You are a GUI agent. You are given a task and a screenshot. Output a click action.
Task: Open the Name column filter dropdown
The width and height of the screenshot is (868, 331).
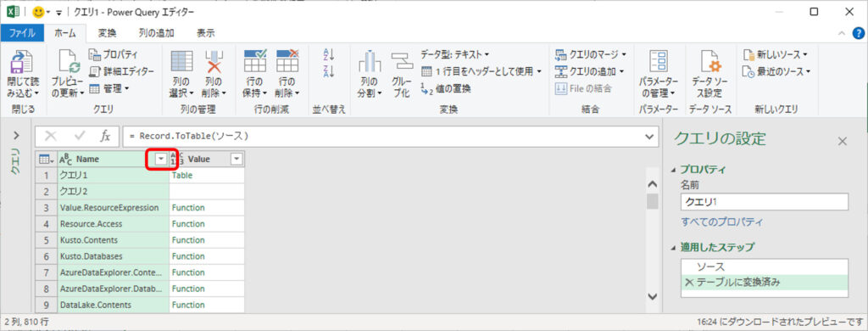[160, 159]
